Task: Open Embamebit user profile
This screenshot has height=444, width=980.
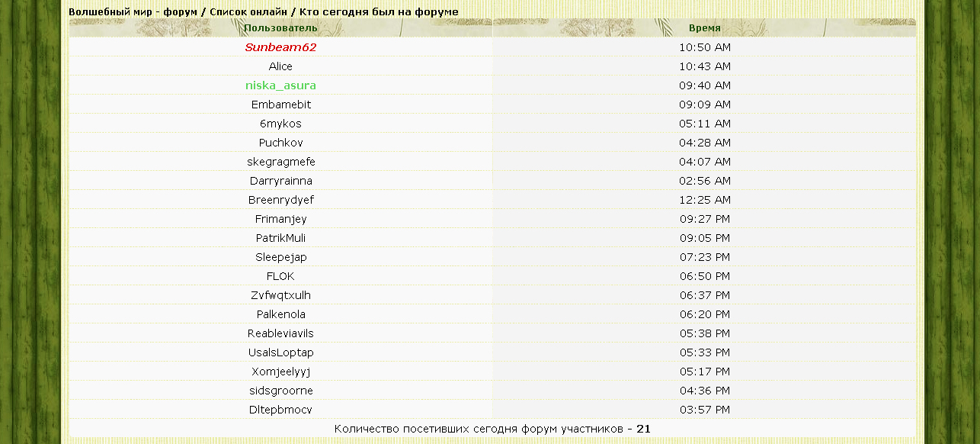Action: point(280,105)
